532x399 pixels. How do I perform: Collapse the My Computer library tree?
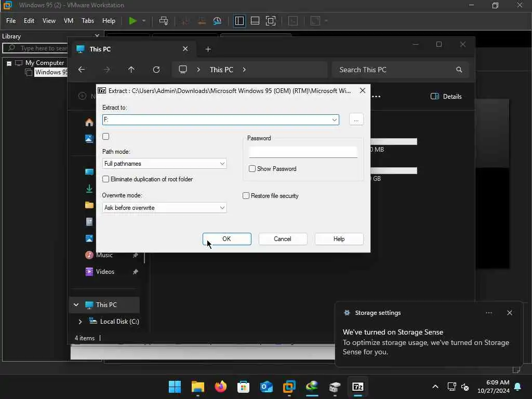coord(9,63)
